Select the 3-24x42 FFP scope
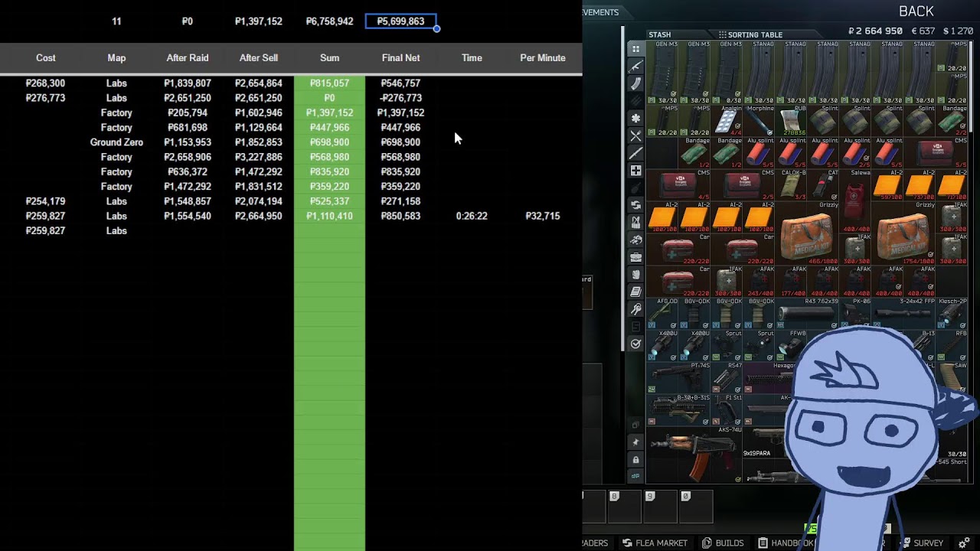The image size is (980, 551). point(903,314)
